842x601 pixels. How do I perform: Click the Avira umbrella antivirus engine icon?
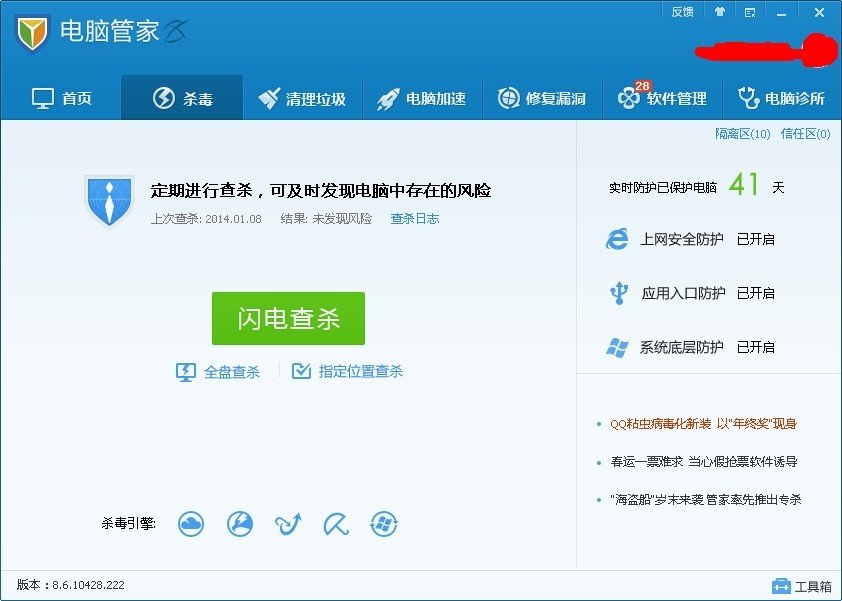(335, 524)
